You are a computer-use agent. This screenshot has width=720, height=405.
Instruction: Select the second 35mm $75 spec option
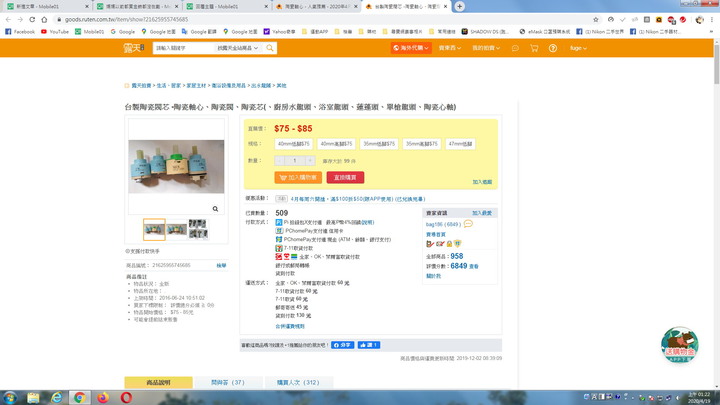click(x=422, y=144)
